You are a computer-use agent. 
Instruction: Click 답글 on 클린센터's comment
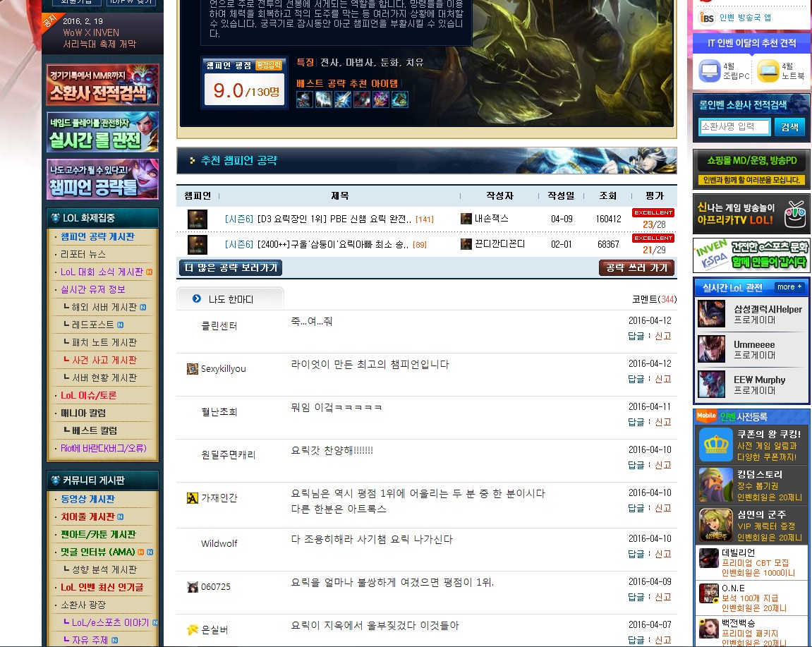coord(636,336)
